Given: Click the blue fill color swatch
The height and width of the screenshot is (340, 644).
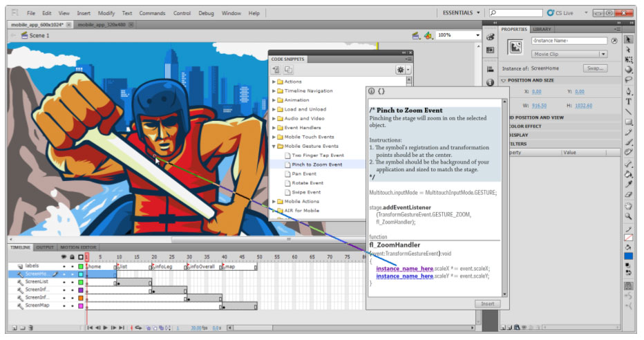Looking at the screenshot, I should 628,256.
